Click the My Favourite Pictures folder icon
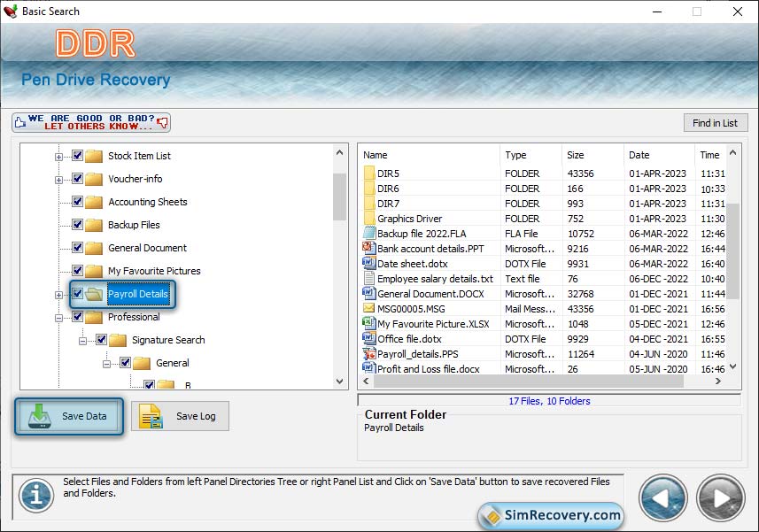759x532 pixels. tap(94, 271)
